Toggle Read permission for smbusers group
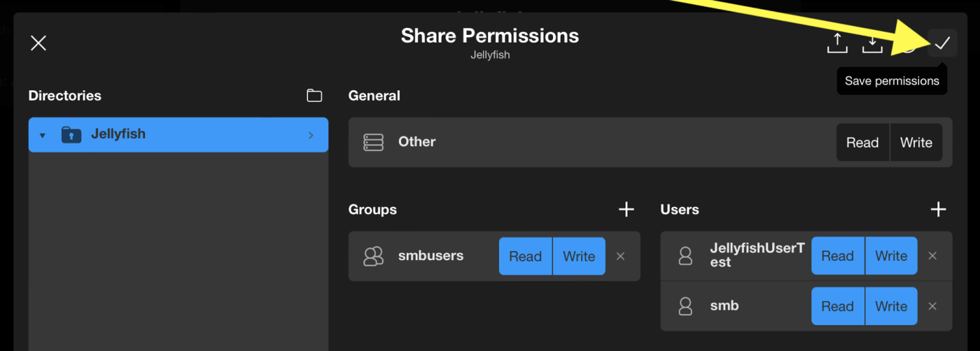Image resolution: width=980 pixels, height=351 pixels. click(525, 256)
